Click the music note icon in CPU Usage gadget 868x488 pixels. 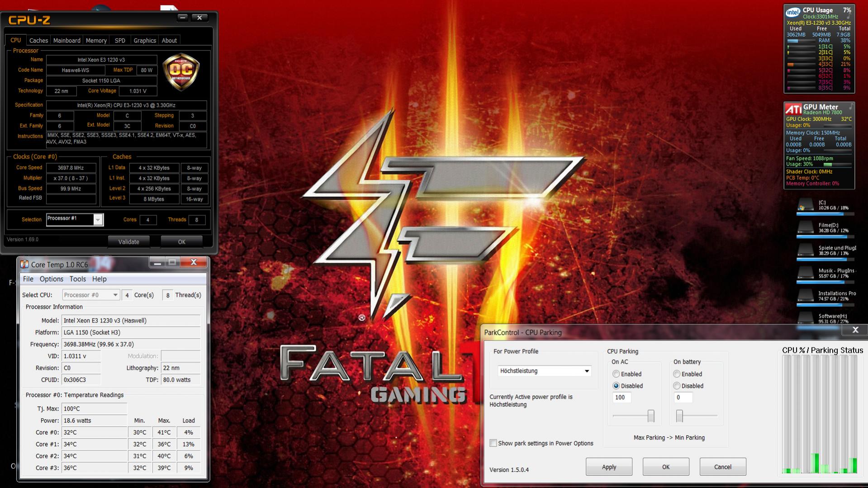point(849,15)
